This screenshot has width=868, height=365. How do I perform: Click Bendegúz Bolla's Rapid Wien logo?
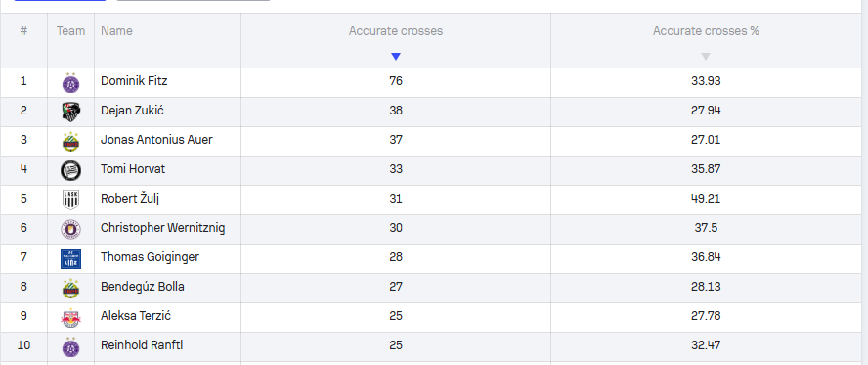tap(70, 288)
